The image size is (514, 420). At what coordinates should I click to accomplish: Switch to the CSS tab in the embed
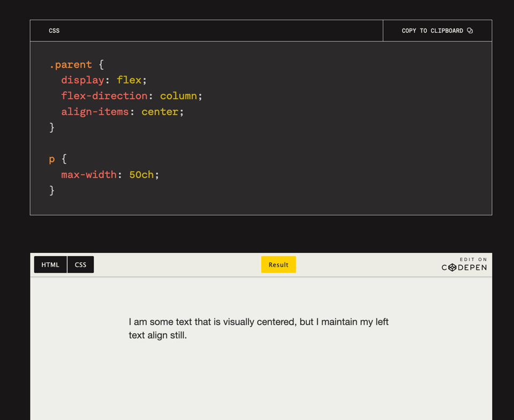click(x=81, y=265)
